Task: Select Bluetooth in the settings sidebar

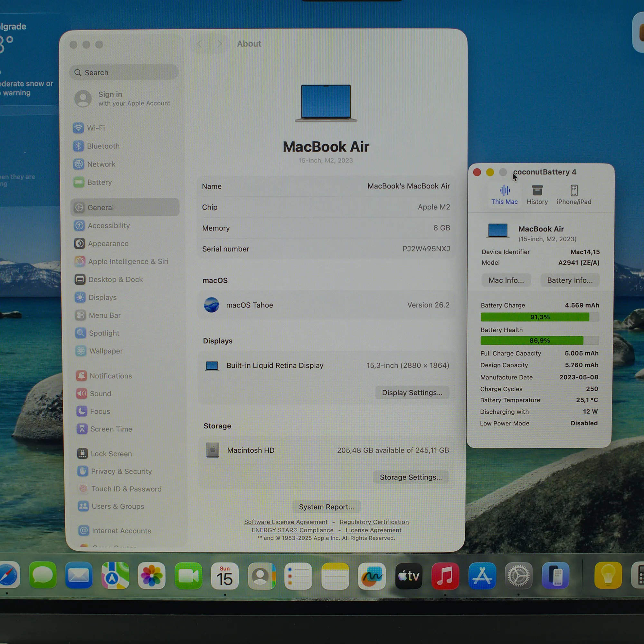Action: click(x=103, y=146)
